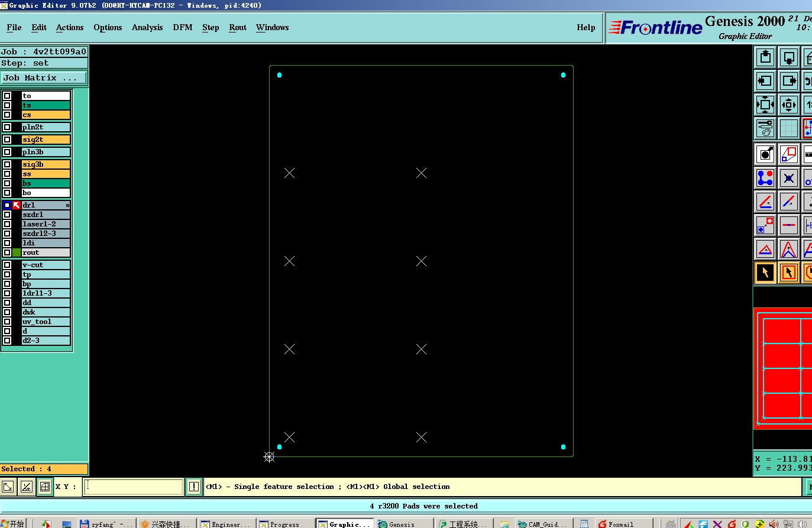This screenshot has width=812, height=528.
Task: Click the diagonal arrow coordinate icon at bottom left
Action: point(8,487)
